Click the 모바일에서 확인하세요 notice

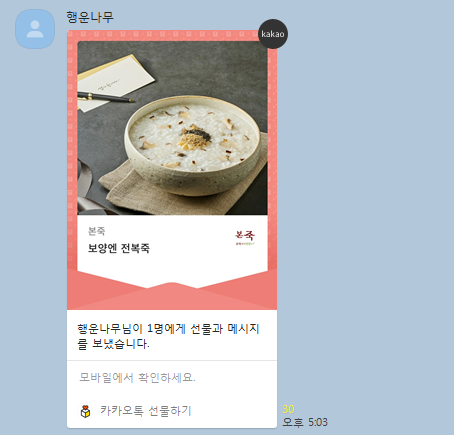pos(137,377)
